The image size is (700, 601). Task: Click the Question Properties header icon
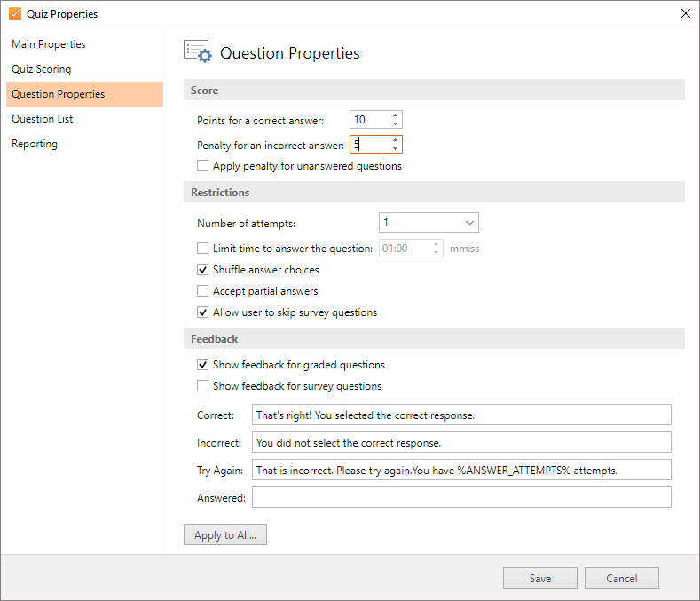[x=197, y=52]
